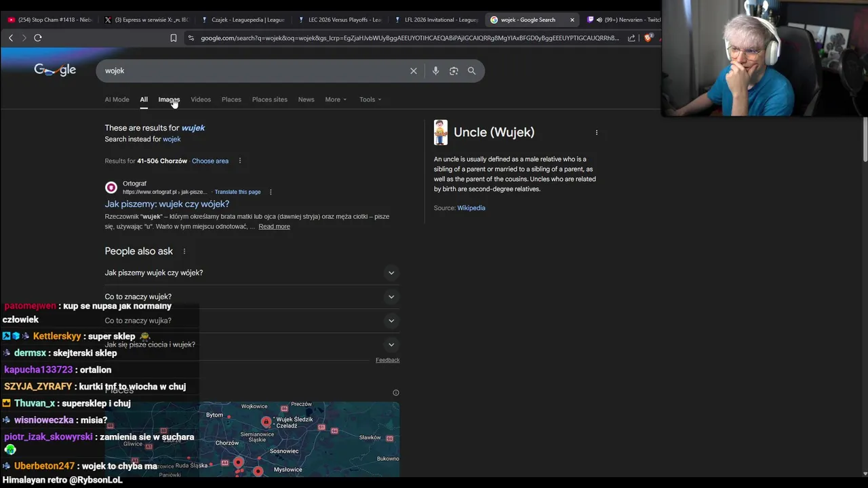Screen dimensions: 868x488
Task: Reload the page with the refresh icon
Action: click(x=38, y=38)
